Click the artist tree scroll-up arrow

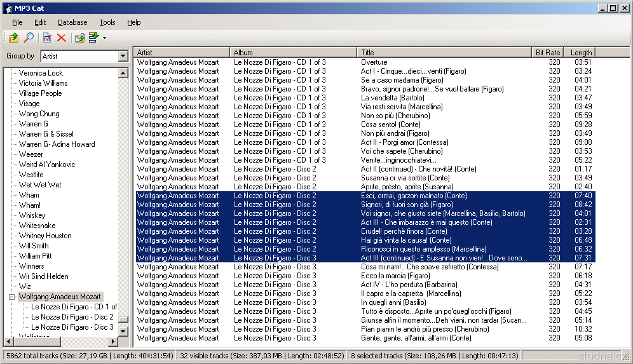(123, 73)
